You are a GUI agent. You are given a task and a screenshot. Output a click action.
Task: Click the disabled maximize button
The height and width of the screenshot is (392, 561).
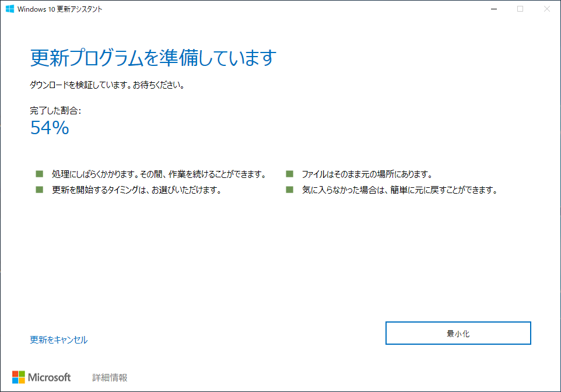point(520,9)
